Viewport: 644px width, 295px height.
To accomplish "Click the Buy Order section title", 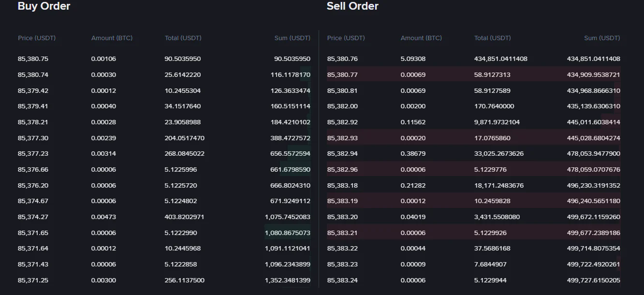I will coord(44,6).
